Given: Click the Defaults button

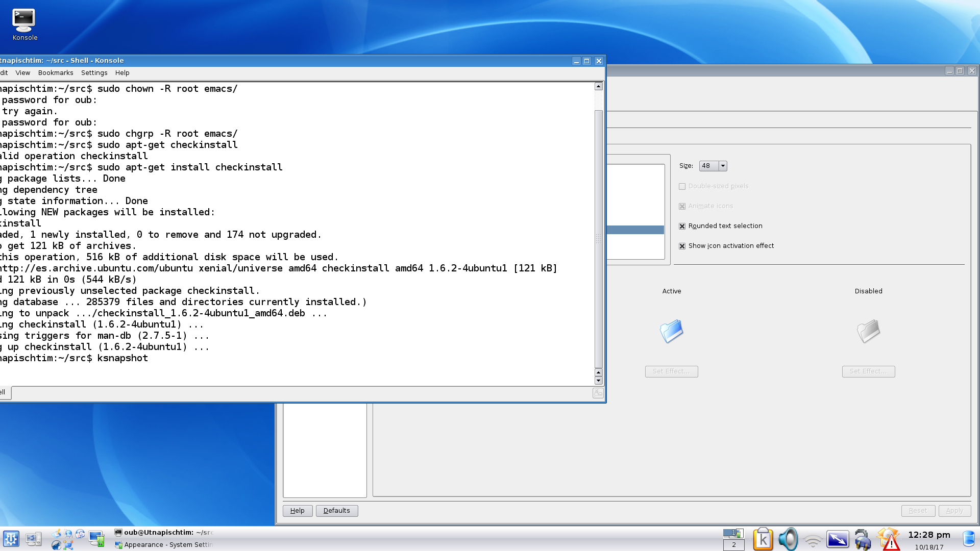Looking at the screenshot, I should pyautogui.click(x=337, y=511).
